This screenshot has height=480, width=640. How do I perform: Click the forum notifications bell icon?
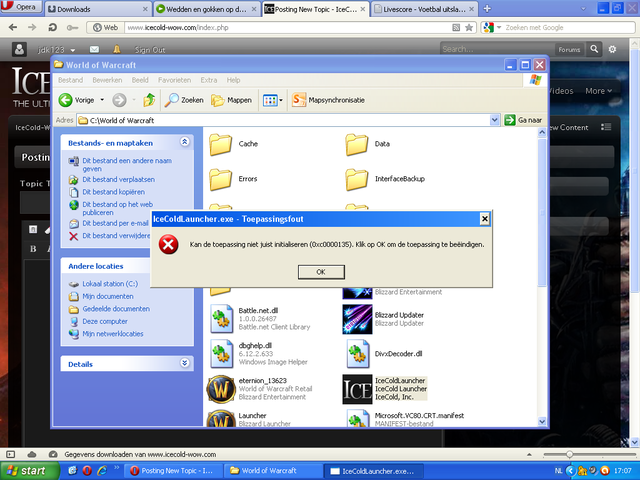pyautogui.click(x=117, y=49)
